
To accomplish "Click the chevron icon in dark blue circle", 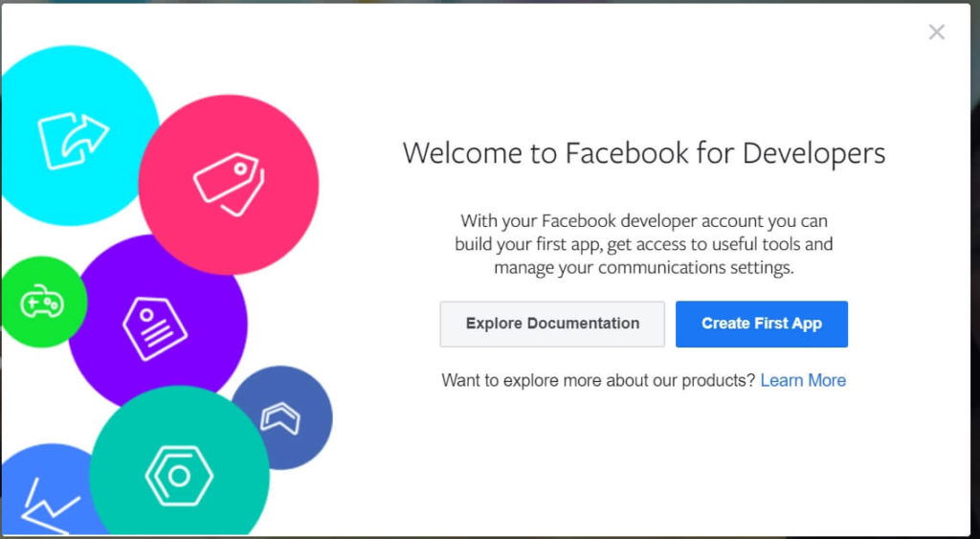I will (x=280, y=418).
